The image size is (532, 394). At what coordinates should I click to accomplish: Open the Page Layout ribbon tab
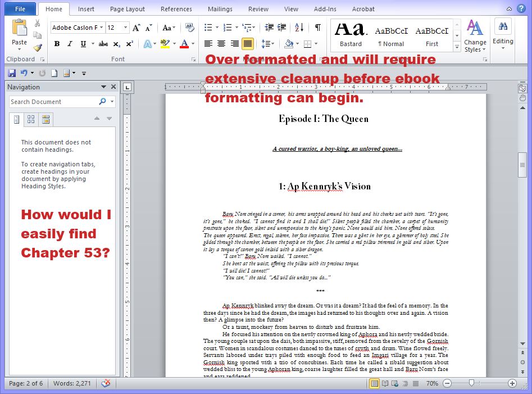(127, 9)
